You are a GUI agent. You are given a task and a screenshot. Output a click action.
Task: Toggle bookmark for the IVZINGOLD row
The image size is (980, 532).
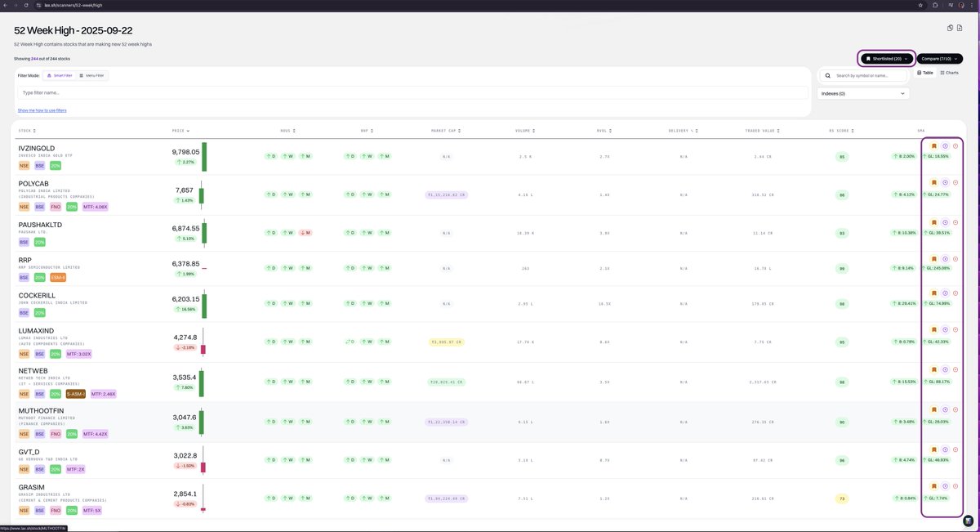click(934, 146)
